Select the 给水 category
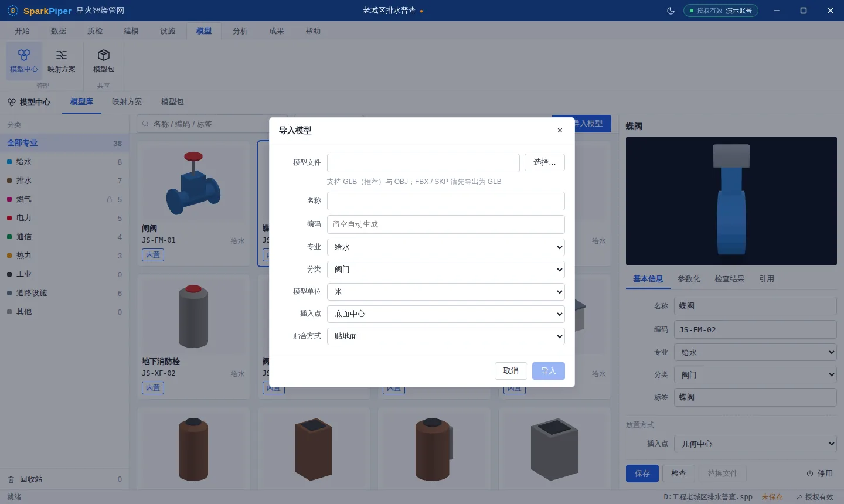 64,162
